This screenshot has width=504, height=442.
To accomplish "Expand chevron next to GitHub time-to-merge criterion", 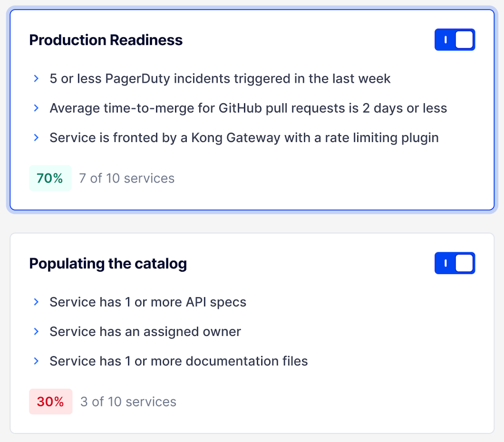I will pyautogui.click(x=36, y=108).
